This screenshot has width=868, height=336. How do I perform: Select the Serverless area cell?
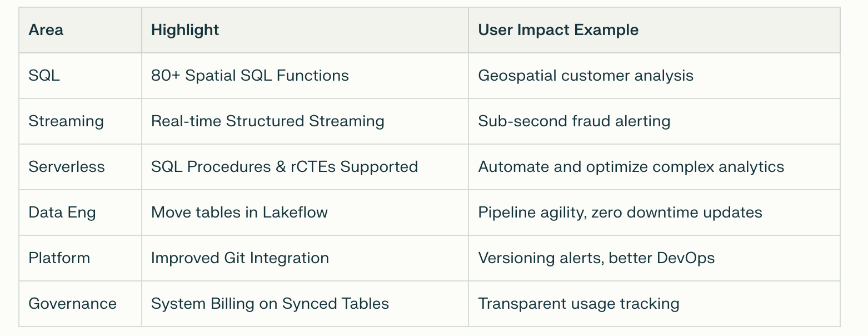[x=67, y=167]
